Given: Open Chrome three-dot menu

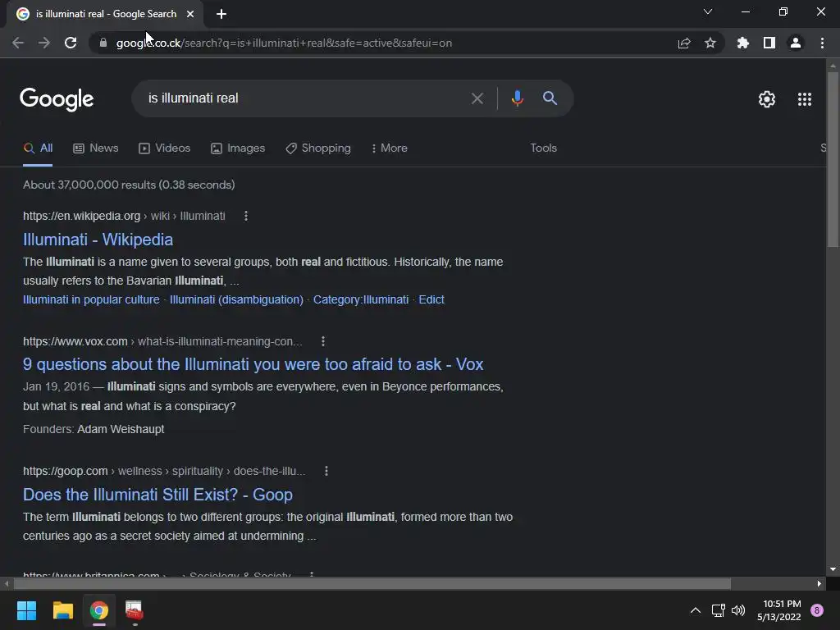Looking at the screenshot, I should pos(822,43).
